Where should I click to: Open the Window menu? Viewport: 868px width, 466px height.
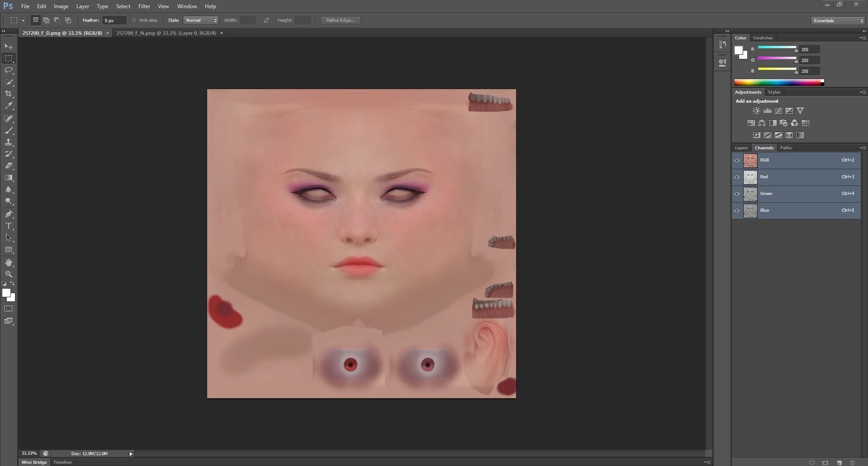coord(187,6)
